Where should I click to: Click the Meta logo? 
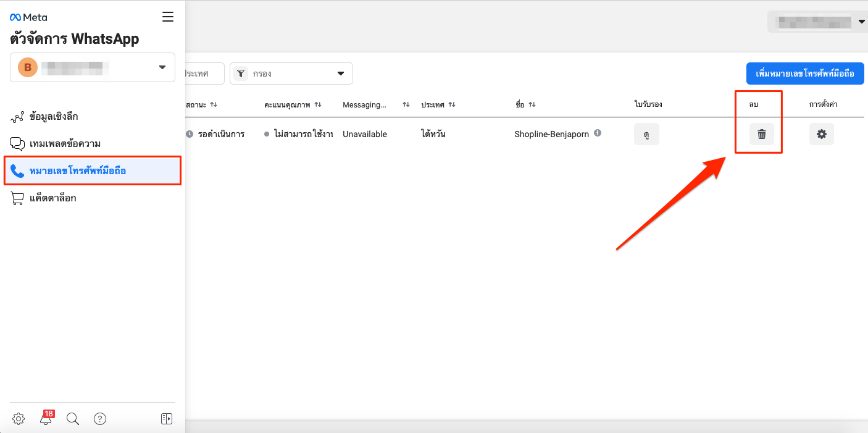click(x=28, y=17)
